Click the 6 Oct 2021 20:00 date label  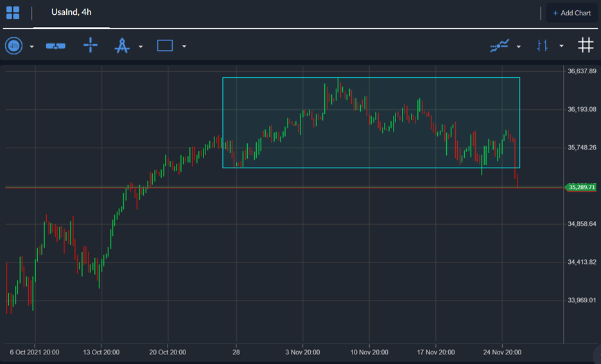[x=35, y=352]
